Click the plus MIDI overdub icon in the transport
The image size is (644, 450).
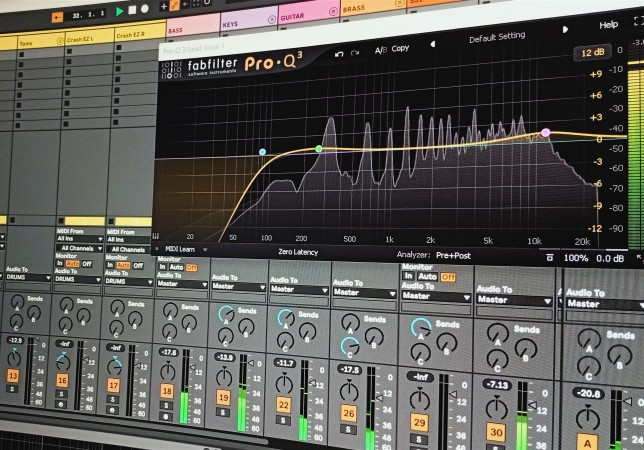pos(164,7)
